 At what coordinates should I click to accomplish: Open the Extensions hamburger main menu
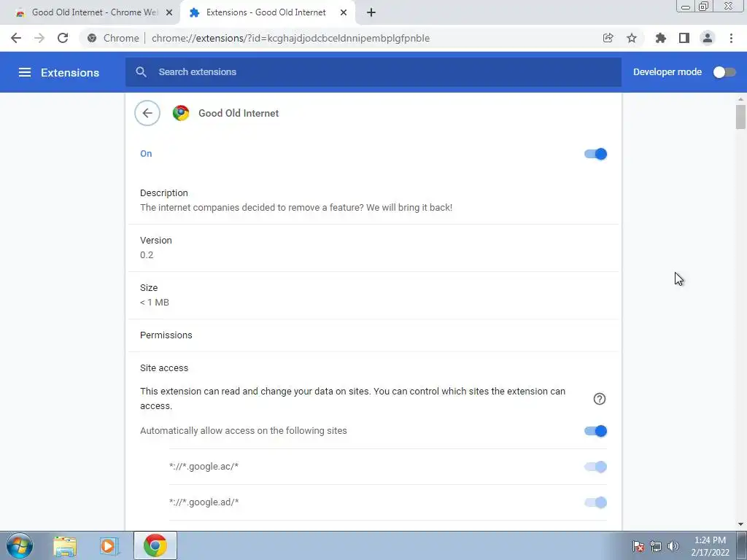click(x=25, y=72)
